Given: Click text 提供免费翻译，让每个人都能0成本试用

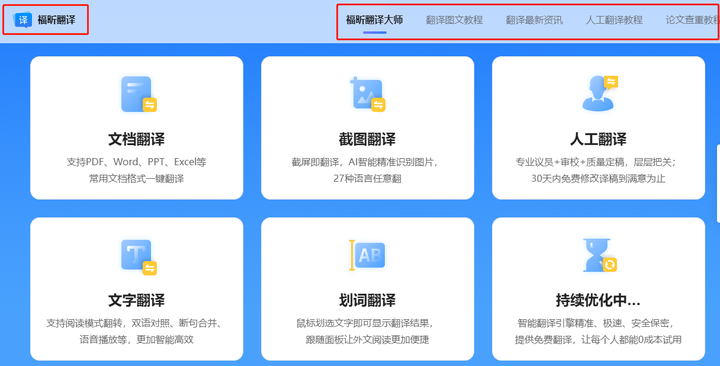Looking at the screenshot, I should point(598,340).
